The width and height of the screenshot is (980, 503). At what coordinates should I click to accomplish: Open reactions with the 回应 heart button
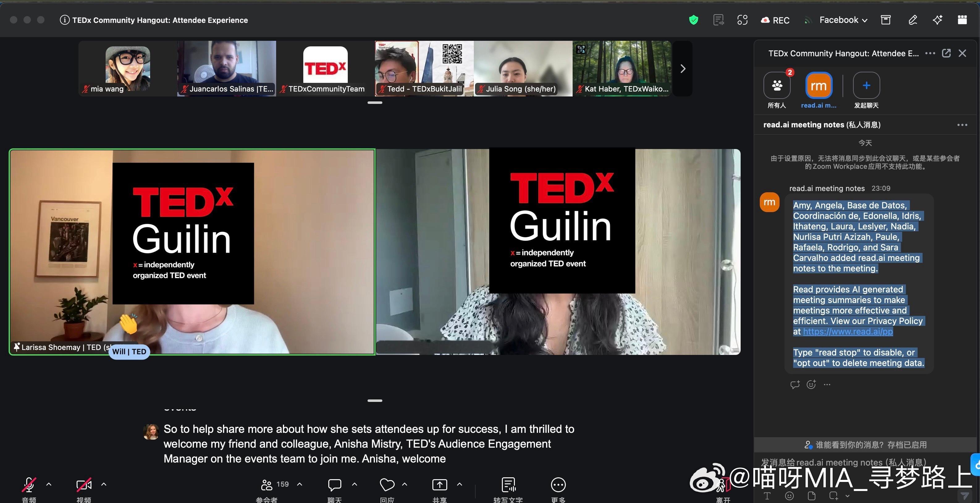(x=387, y=489)
